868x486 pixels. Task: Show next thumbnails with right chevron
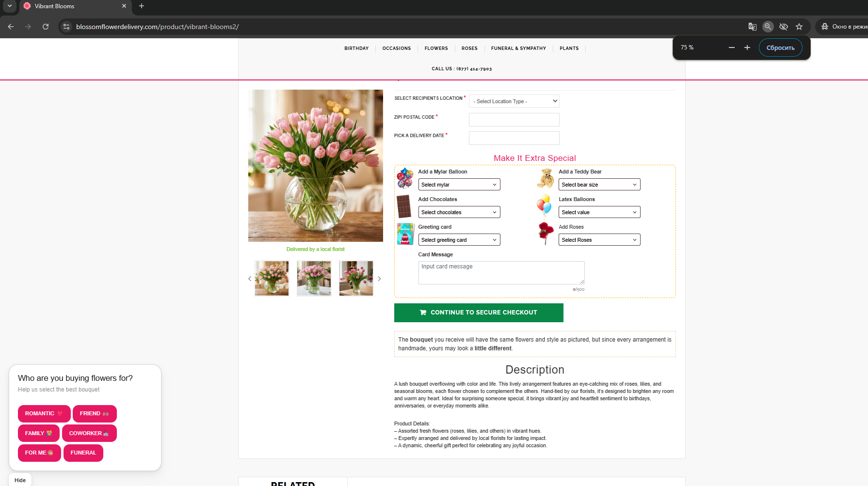coord(379,279)
